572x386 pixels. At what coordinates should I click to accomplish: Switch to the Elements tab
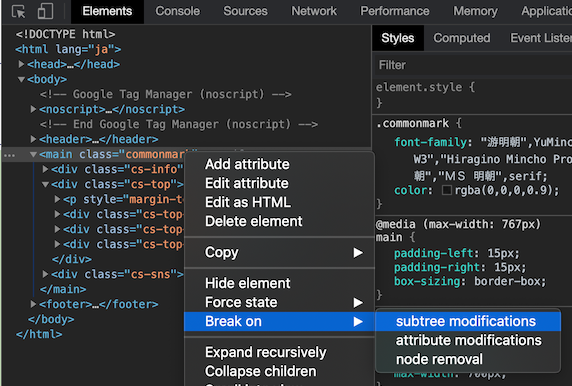(x=107, y=11)
